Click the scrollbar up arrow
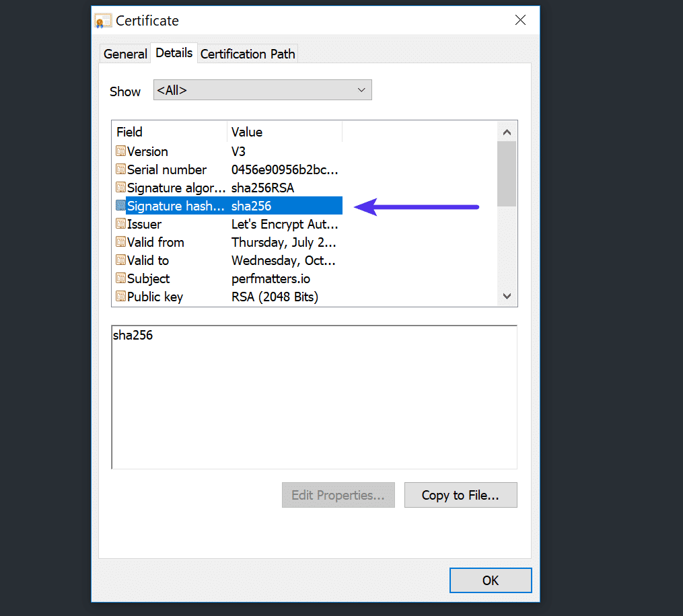This screenshot has width=683, height=616. point(507,131)
